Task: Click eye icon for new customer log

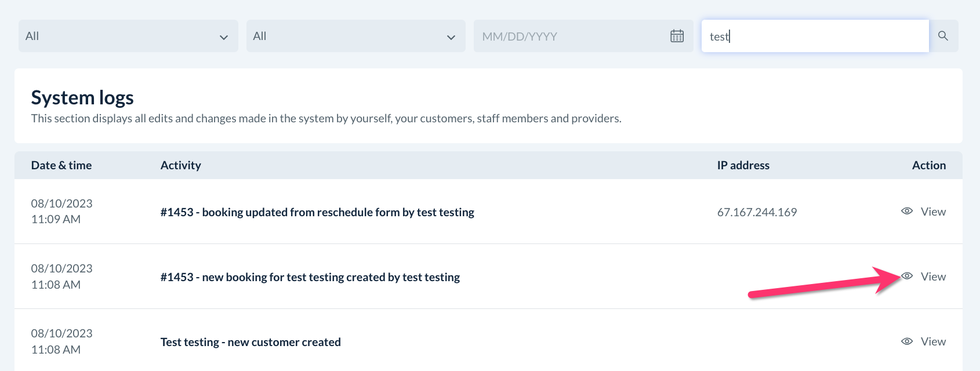Action: (x=907, y=341)
